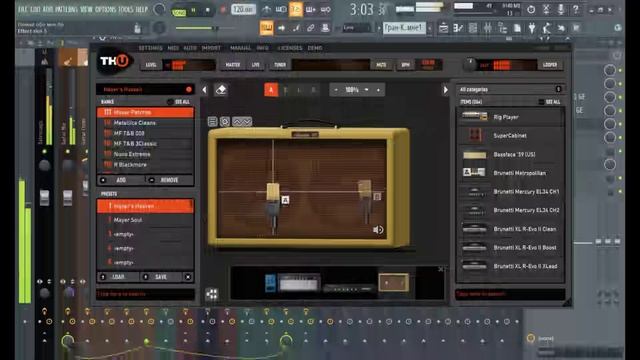Click the speaker icon on the cabinet

point(378,230)
